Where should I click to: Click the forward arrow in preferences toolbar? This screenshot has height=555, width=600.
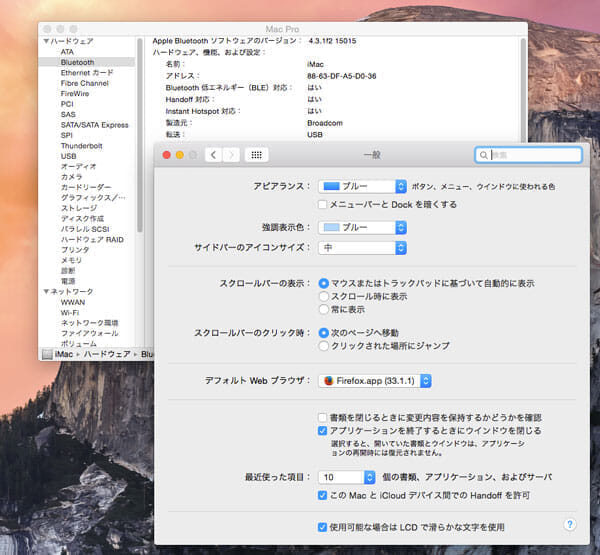[x=232, y=155]
